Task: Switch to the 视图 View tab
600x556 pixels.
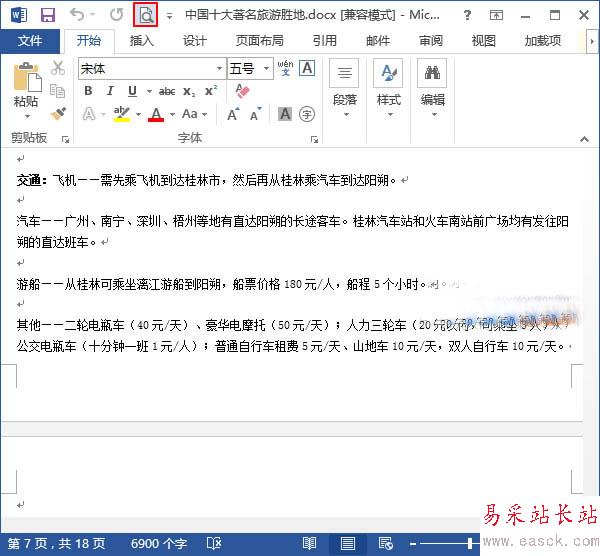Action: [x=484, y=41]
